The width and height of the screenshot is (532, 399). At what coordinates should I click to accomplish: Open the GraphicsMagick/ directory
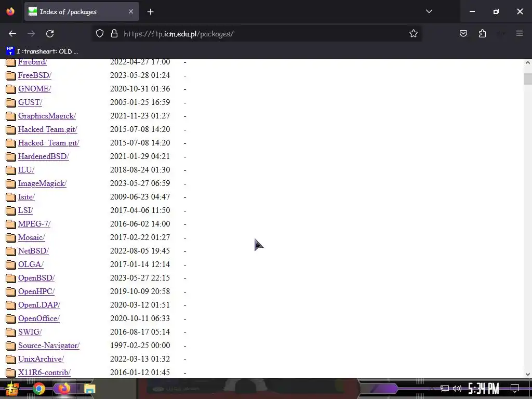[47, 116]
